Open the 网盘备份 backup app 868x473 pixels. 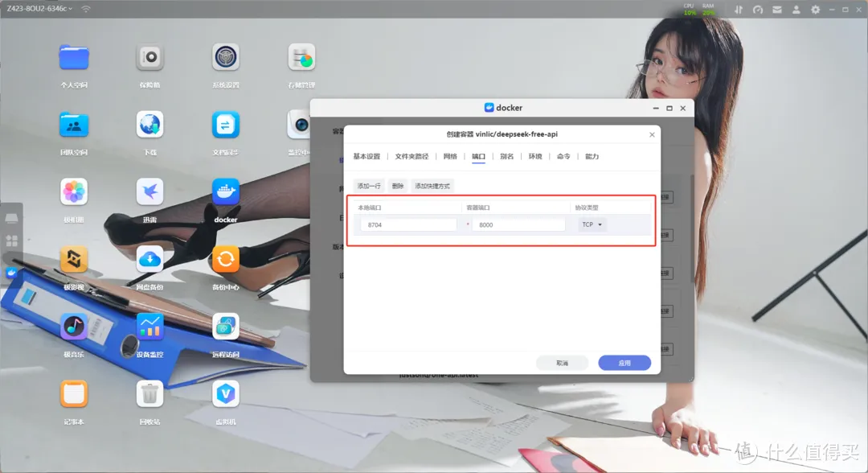click(149, 259)
